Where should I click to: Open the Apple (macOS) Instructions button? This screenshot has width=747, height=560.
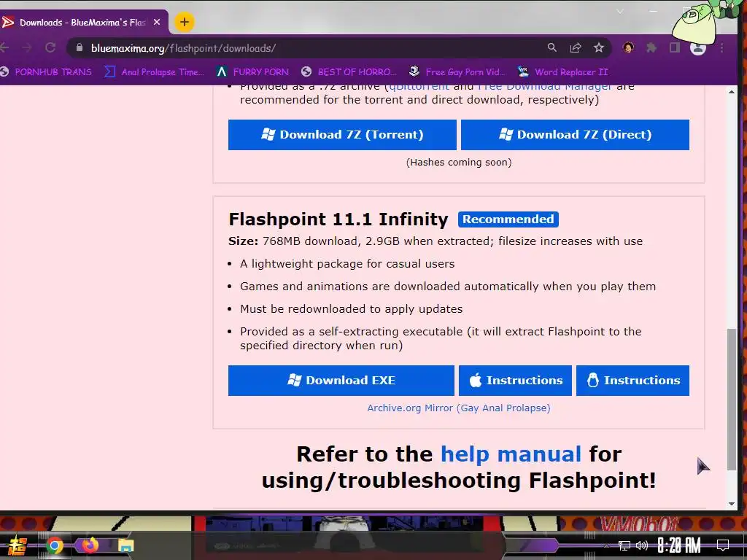(x=515, y=381)
